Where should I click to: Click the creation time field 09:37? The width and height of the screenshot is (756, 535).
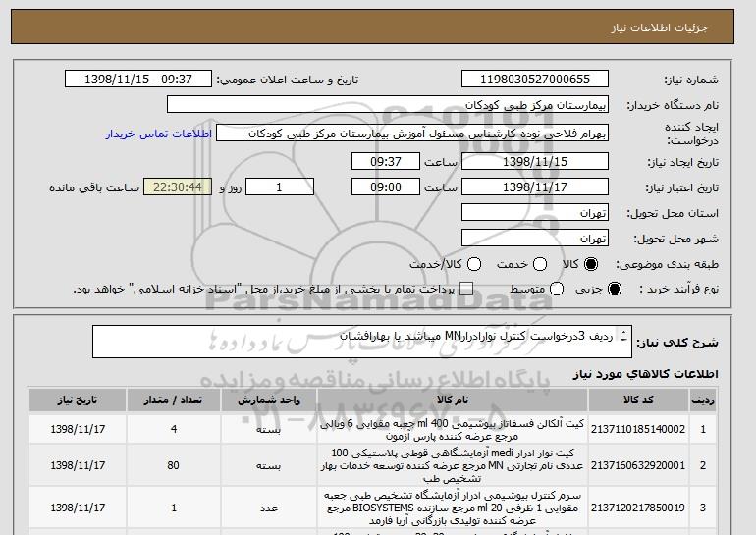click(x=386, y=161)
